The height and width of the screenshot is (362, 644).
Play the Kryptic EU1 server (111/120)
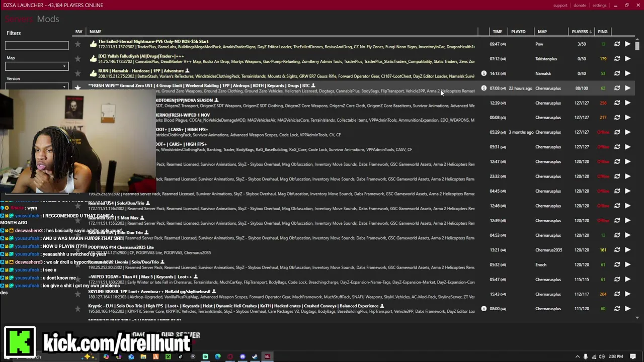pos(627,309)
